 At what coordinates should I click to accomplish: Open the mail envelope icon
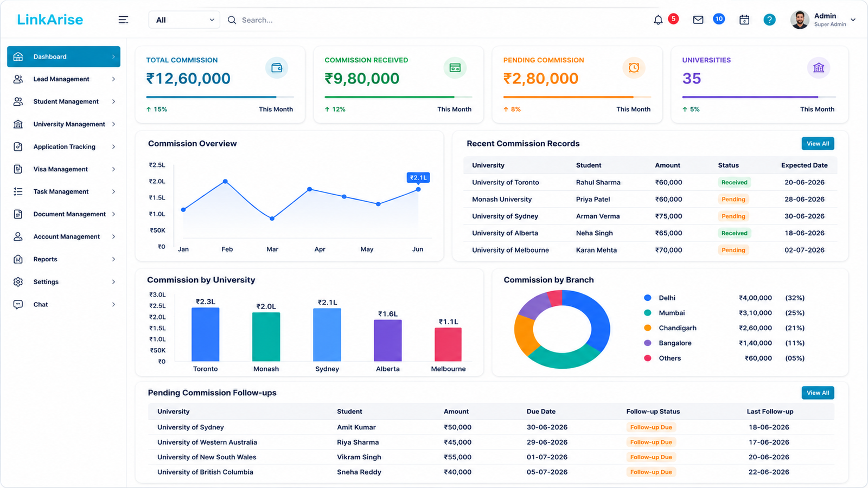pos(698,20)
